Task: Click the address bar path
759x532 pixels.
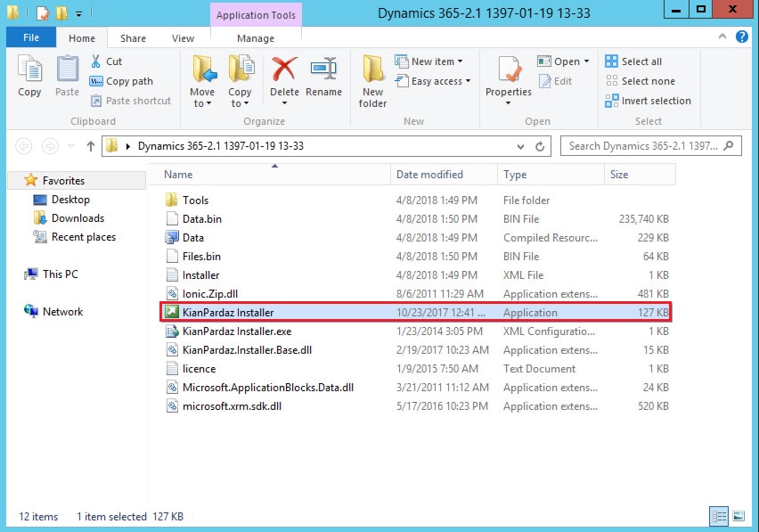Action: [221, 146]
